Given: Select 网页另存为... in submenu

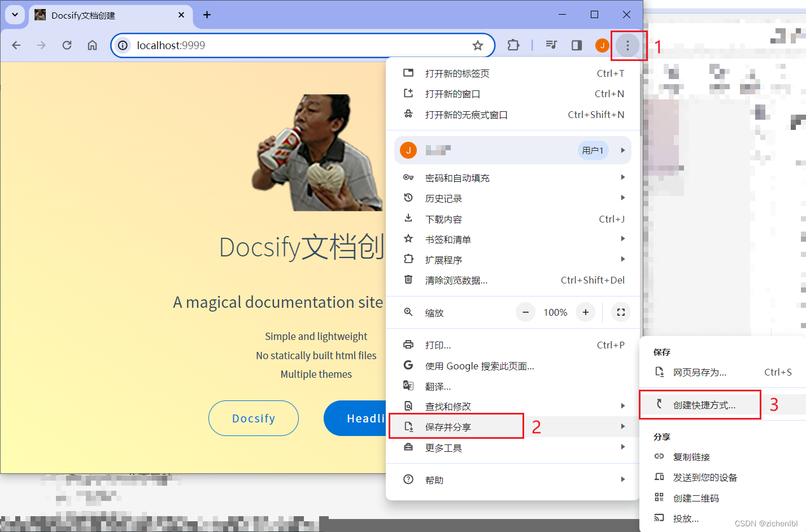Looking at the screenshot, I should tap(722, 372).
